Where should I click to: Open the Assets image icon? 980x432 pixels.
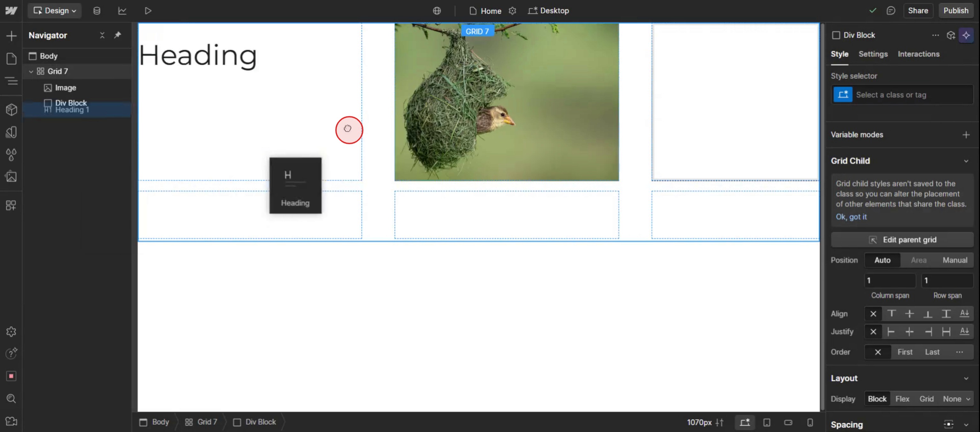pyautogui.click(x=11, y=177)
